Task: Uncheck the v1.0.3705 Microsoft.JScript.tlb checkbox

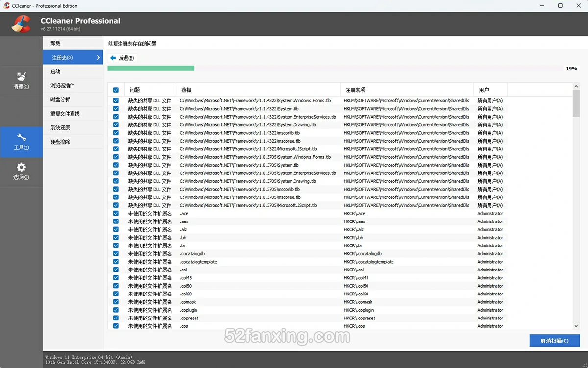Action: (116, 205)
